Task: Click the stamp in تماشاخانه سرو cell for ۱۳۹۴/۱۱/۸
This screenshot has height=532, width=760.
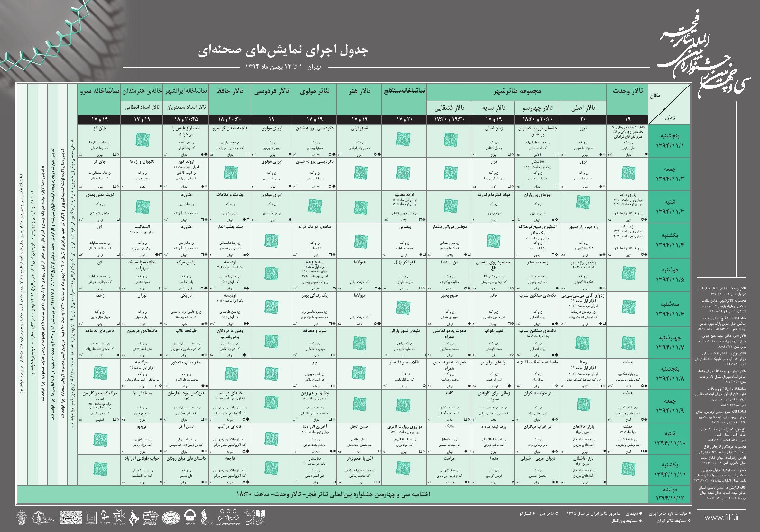Action: point(100,373)
